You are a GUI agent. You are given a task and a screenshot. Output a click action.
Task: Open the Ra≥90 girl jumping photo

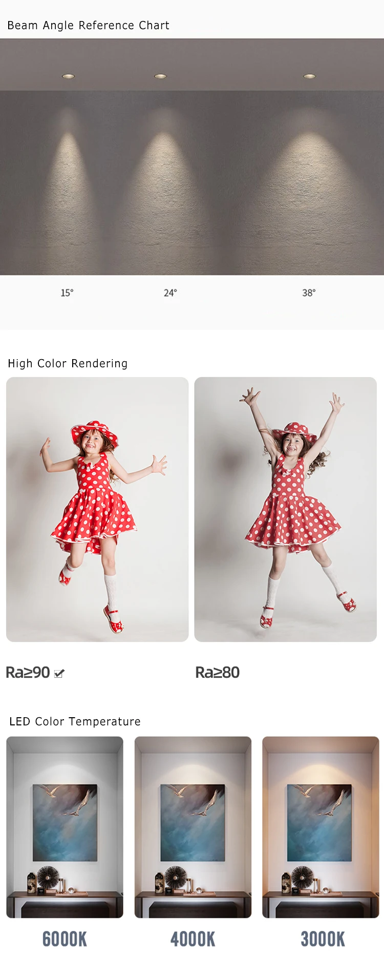[97, 509]
